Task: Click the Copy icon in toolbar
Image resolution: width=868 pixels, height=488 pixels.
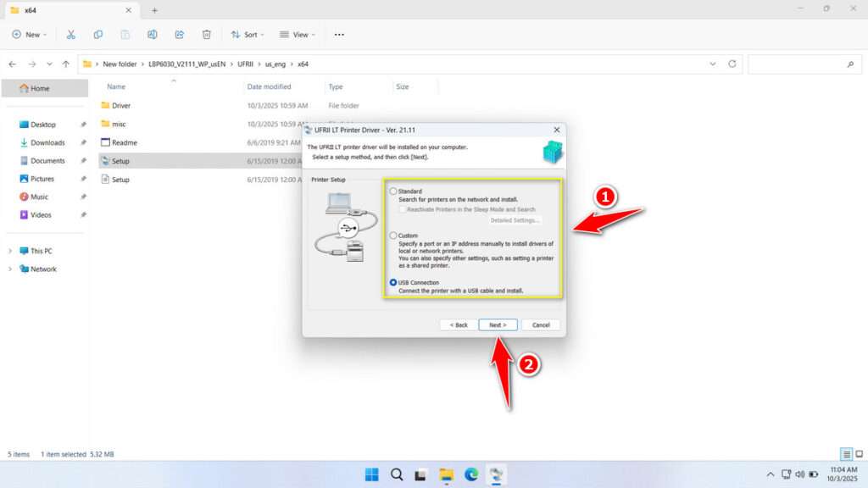Action: pos(98,35)
